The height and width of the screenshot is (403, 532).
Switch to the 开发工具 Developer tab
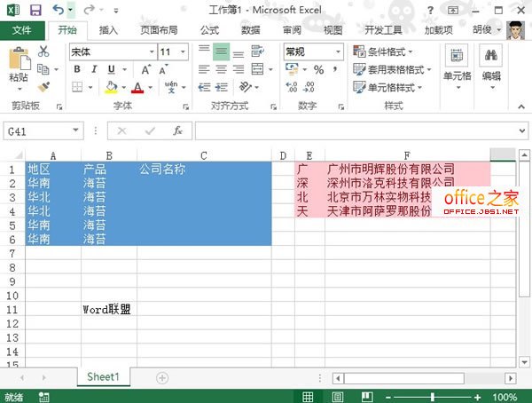(383, 30)
